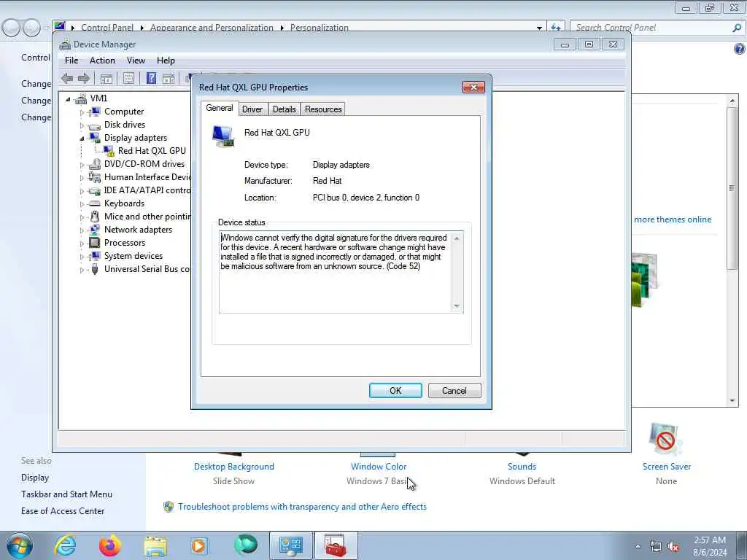Expand the IDE ATA/ATAPI controllers node
Viewport: 747px width, 560px height.
pyautogui.click(x=82, y=191)
